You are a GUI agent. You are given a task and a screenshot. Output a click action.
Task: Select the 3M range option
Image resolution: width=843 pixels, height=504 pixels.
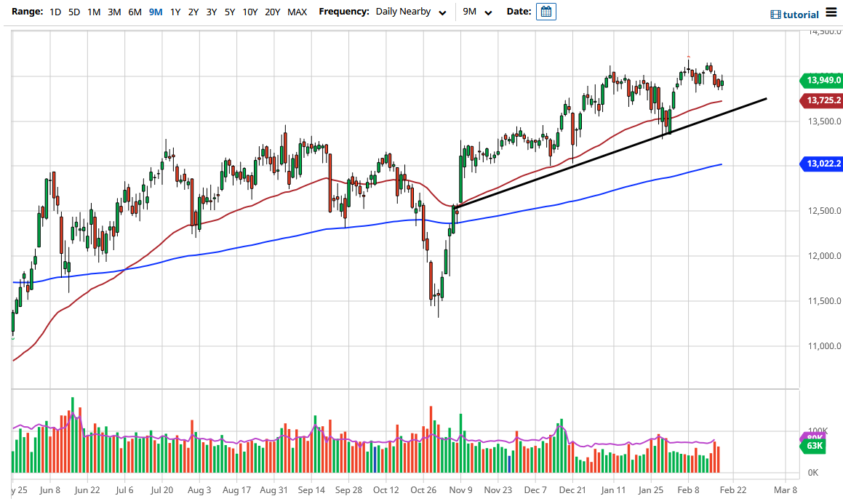113,12
